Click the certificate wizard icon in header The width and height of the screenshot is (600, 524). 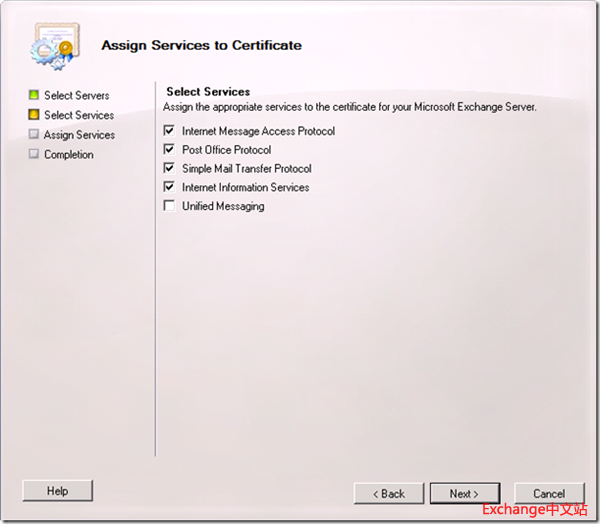tap(52, 46)
